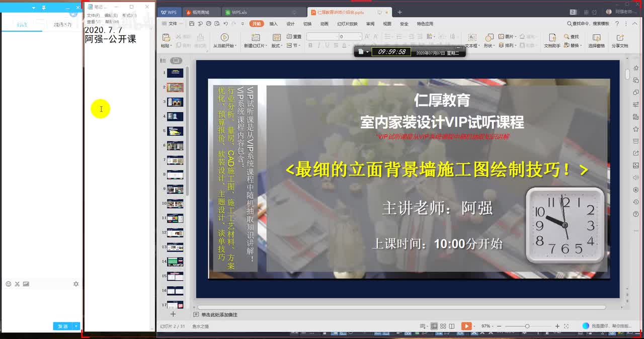644x339 pixels.
Task: Open the zoom percentage dropdown
Action: pyautogui.click(x=488, y=326)
